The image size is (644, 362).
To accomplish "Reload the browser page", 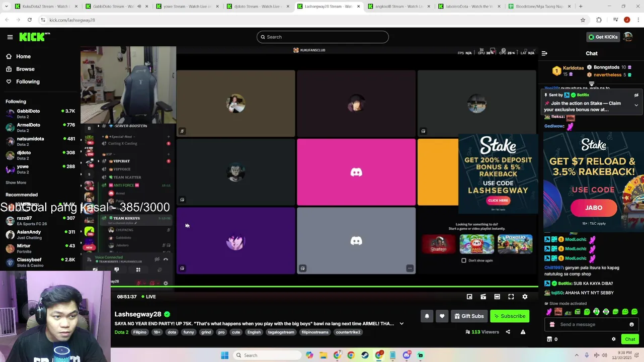I will coord(30,20).
